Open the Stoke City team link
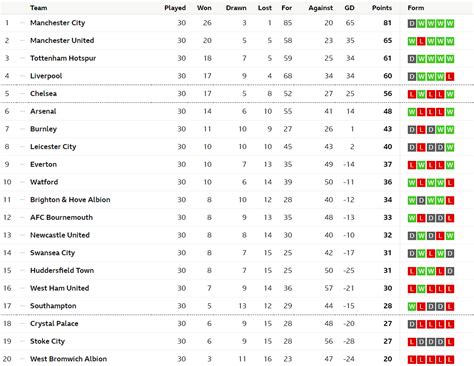Viewport: 474px width, 366px height. 47,341
